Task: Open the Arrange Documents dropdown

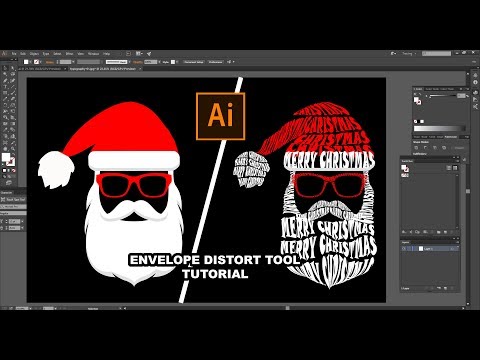Action: click(x=139, y=53)
